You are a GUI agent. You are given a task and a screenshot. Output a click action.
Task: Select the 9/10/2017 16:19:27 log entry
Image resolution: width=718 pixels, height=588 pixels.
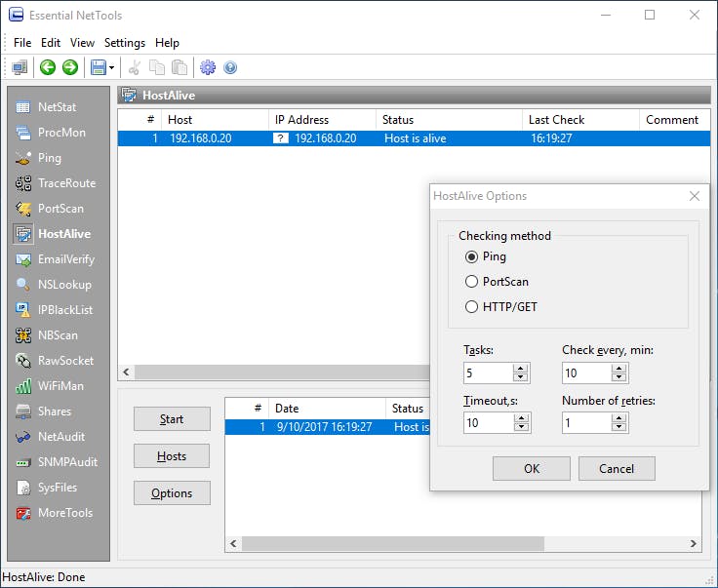click(x=328, y=427)
